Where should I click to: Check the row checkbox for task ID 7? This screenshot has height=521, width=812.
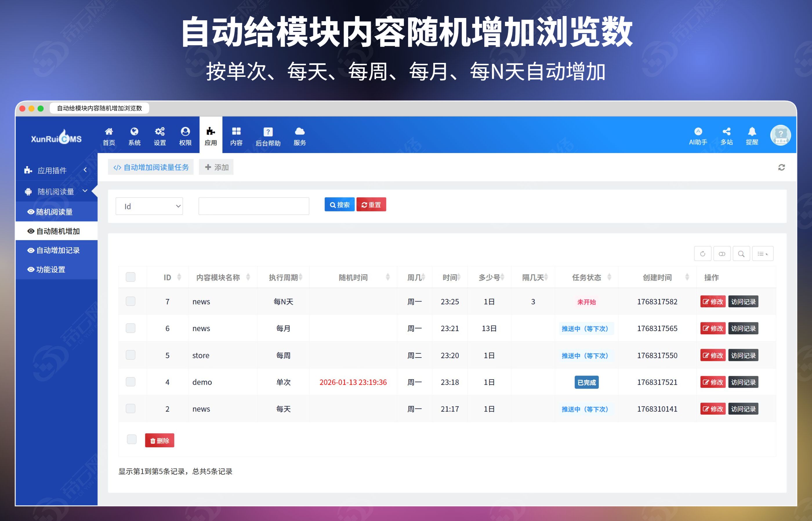click(x=130, y=301)
